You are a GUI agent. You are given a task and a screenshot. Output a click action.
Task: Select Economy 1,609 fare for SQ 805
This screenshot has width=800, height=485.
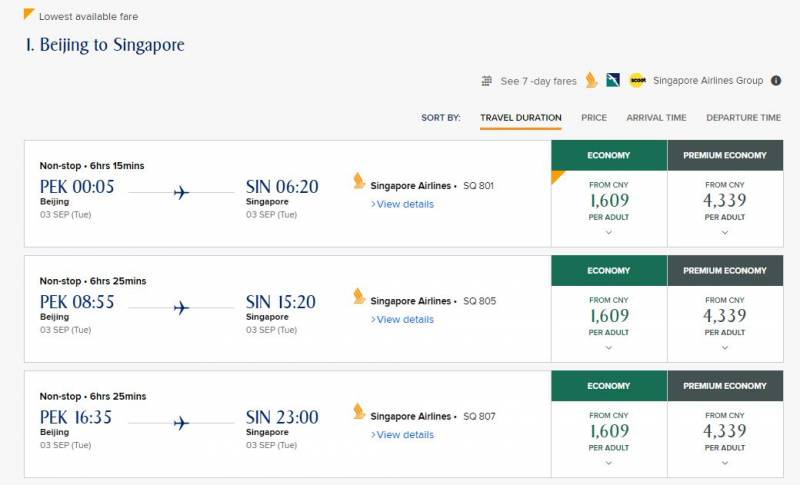click(x=609, y=315)
